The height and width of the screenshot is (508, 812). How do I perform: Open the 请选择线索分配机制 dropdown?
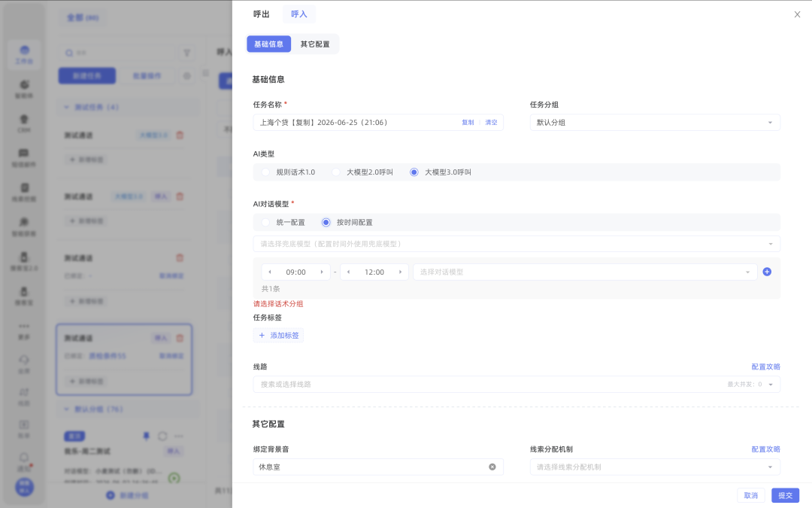coord(655,467)
